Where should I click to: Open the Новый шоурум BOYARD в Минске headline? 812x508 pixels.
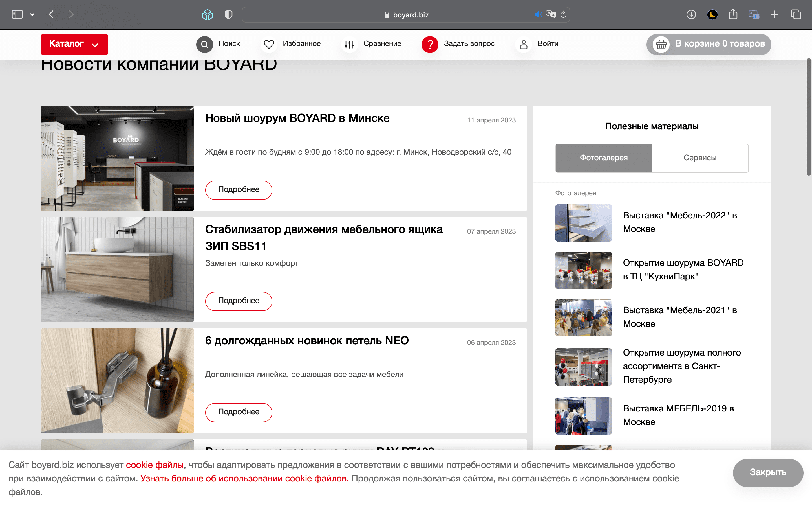pos(297,118)
